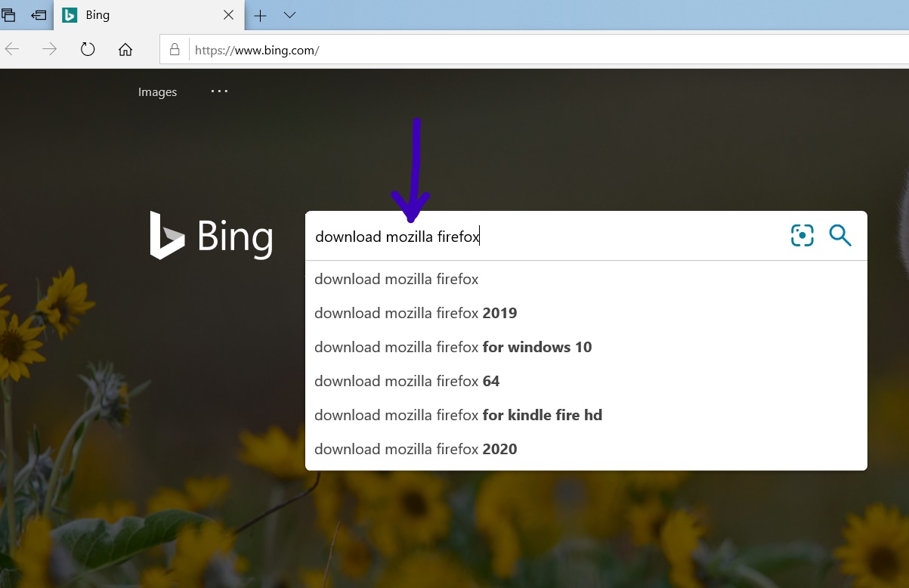The height and width of the screenshot is (588, 909).
Task: Select suggestion 'download mozilla firefox'
Action: pyautogui.click(x=586, y=279)
